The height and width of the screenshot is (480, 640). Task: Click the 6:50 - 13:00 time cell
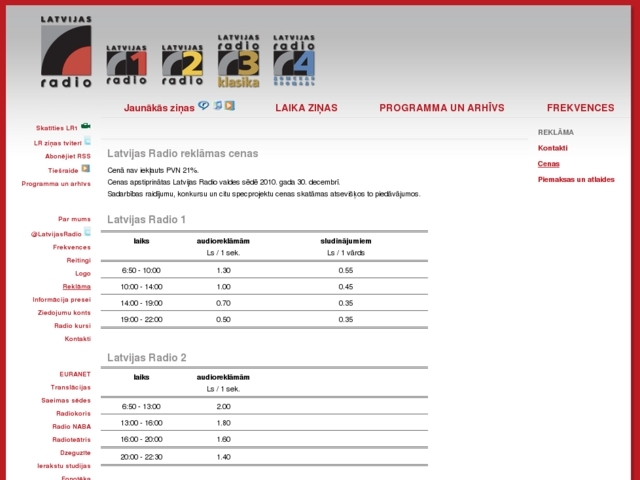(x=141, y=407)
